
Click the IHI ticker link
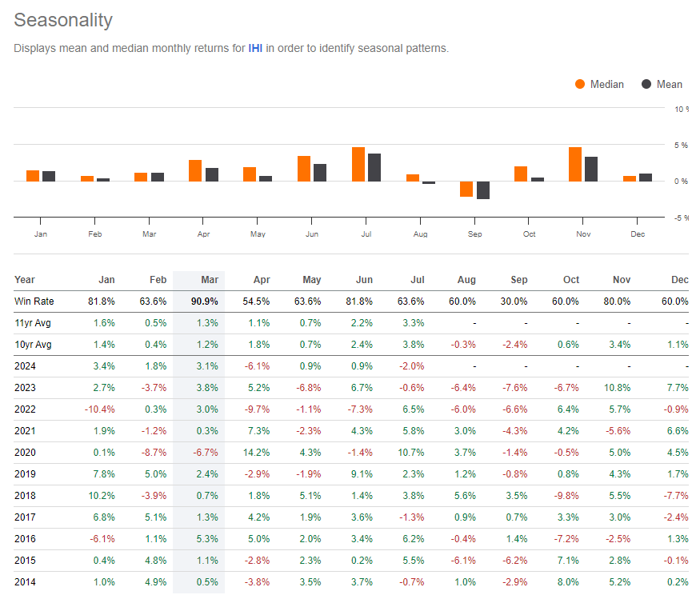257,48
